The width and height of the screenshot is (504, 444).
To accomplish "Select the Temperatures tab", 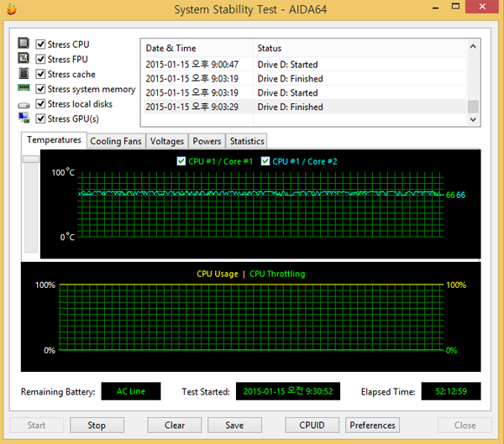I will (54, 140).
